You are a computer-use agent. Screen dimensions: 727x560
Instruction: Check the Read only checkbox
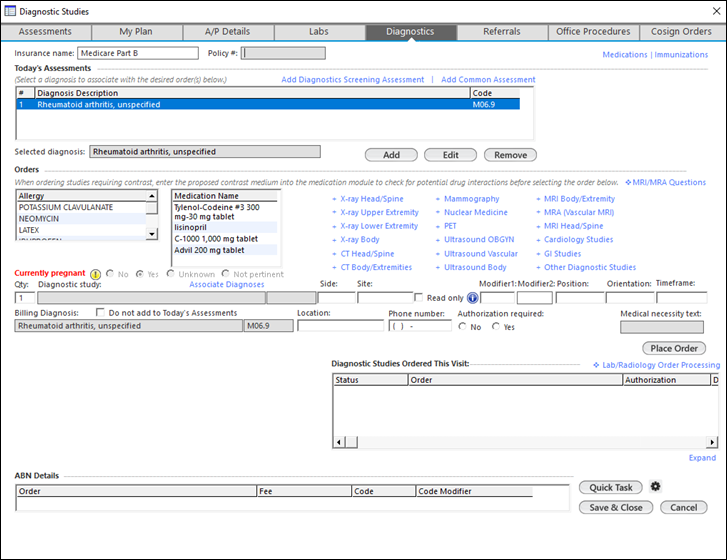(x=418, y=297)
